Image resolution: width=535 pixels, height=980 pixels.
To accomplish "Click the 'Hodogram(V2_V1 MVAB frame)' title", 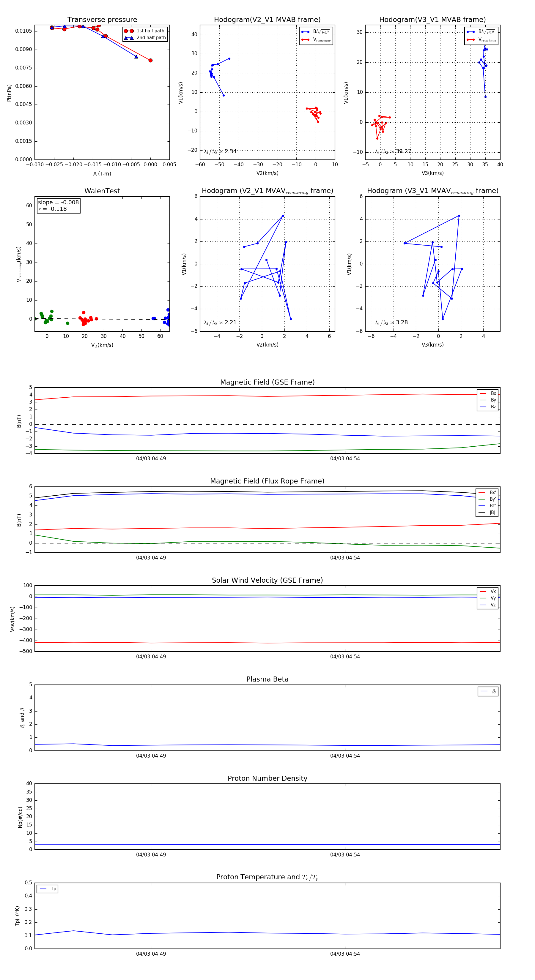I will click(x=267, y=20).
